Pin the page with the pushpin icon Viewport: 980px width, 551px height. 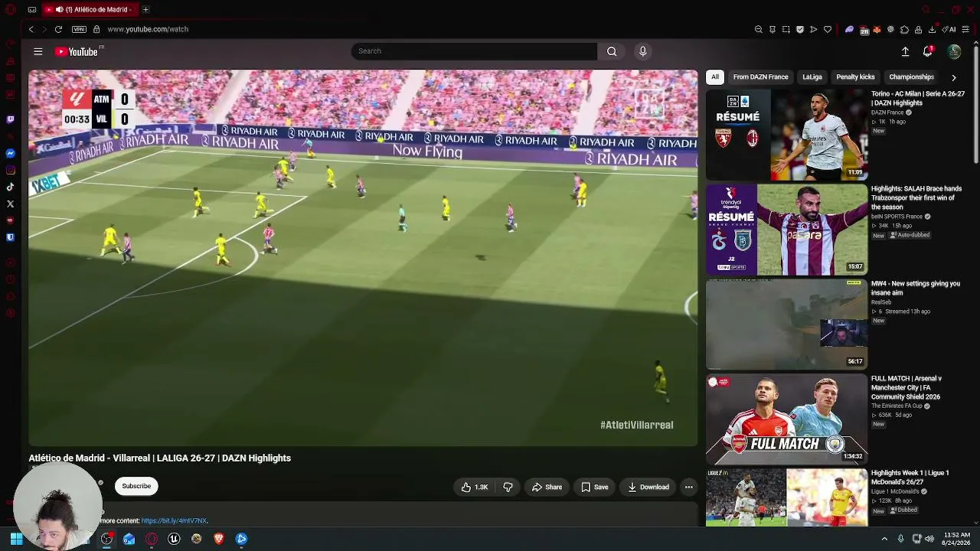[773, 29]
